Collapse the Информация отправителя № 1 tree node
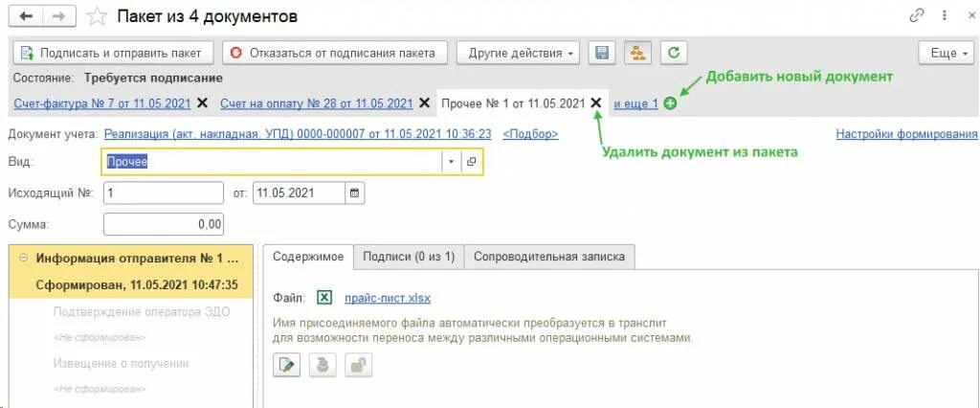 pyautogui.click(x=24, y=258)
